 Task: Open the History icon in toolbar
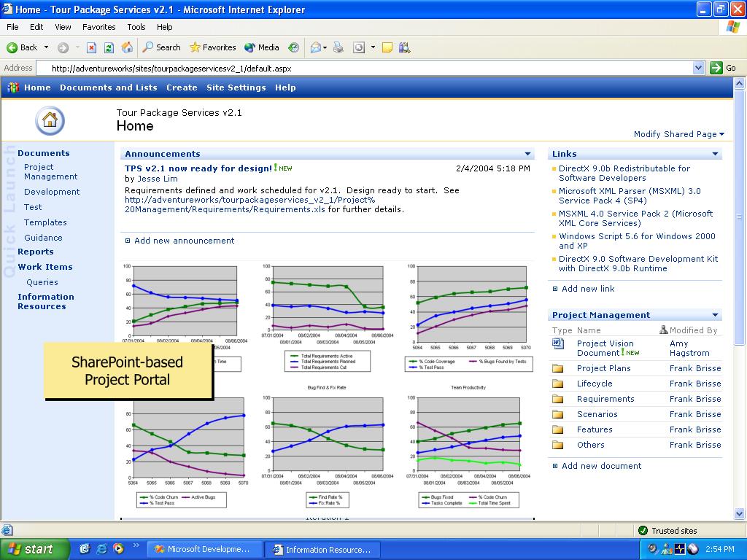(294, 47)
